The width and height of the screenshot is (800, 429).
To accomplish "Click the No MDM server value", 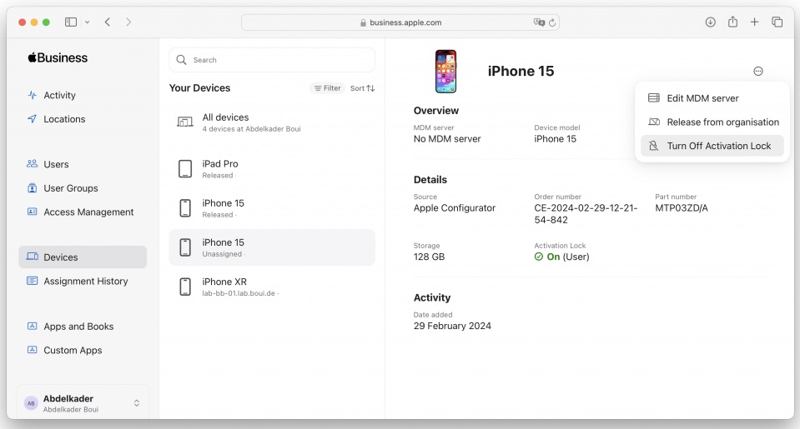I will 447,139.
